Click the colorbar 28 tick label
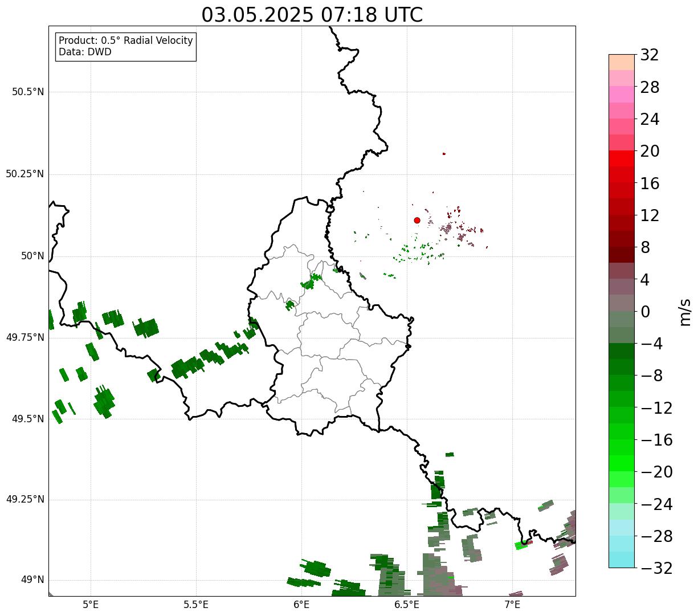 [650, 87]
